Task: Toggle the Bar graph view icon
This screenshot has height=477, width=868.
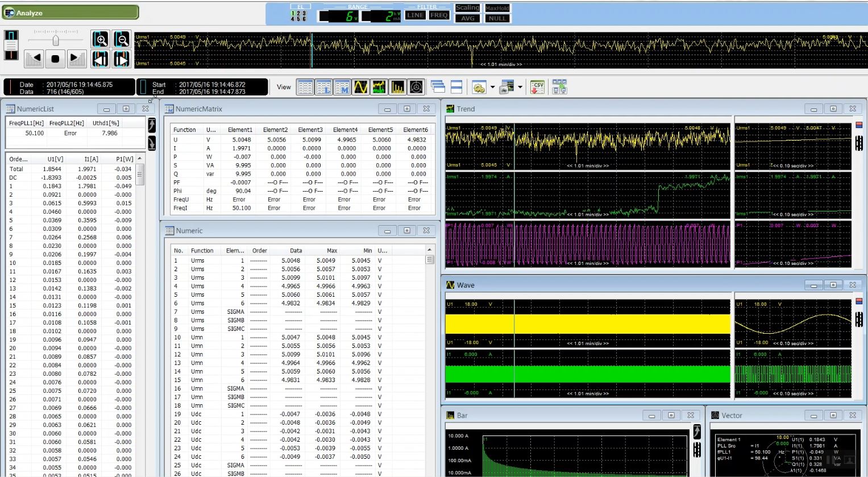Action: [398, 87]
